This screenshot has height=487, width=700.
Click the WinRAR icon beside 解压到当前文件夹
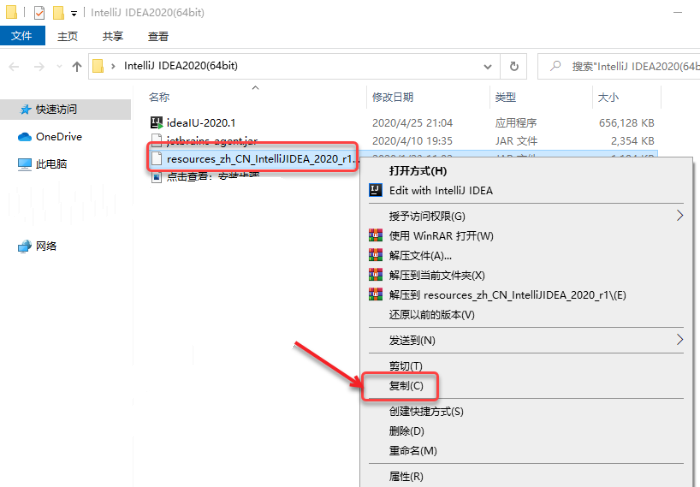pyautogui.click(x=375, y=275)
